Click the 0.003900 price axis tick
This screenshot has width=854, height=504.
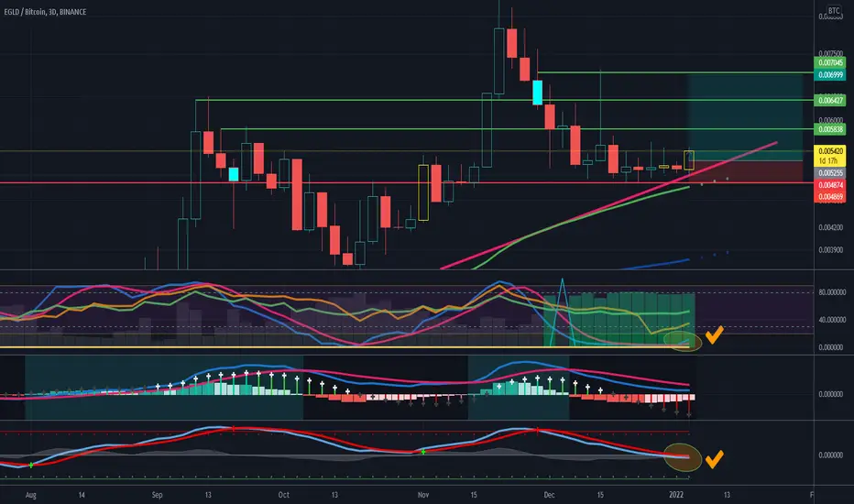pyautogui.click(x=830, y=250)
